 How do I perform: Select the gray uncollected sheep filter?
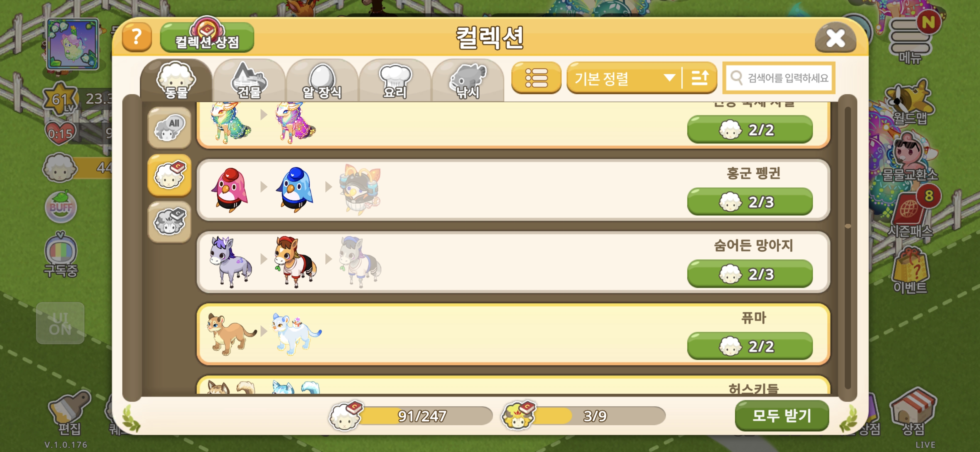point(169,222)
